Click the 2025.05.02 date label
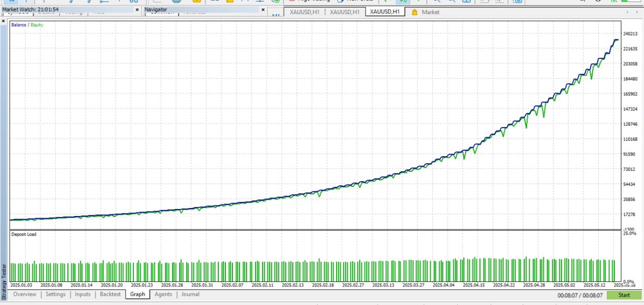 point(565,285)
